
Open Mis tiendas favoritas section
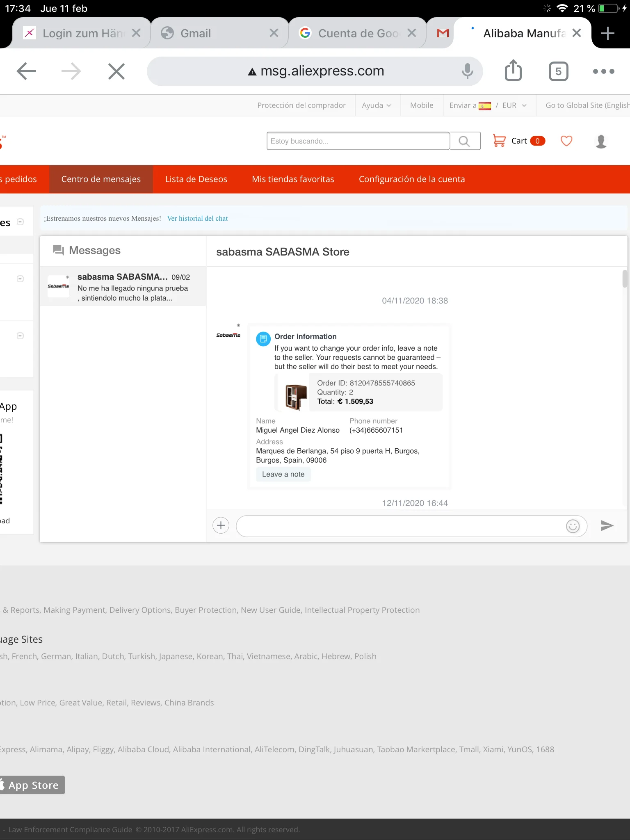coord(293,179)
